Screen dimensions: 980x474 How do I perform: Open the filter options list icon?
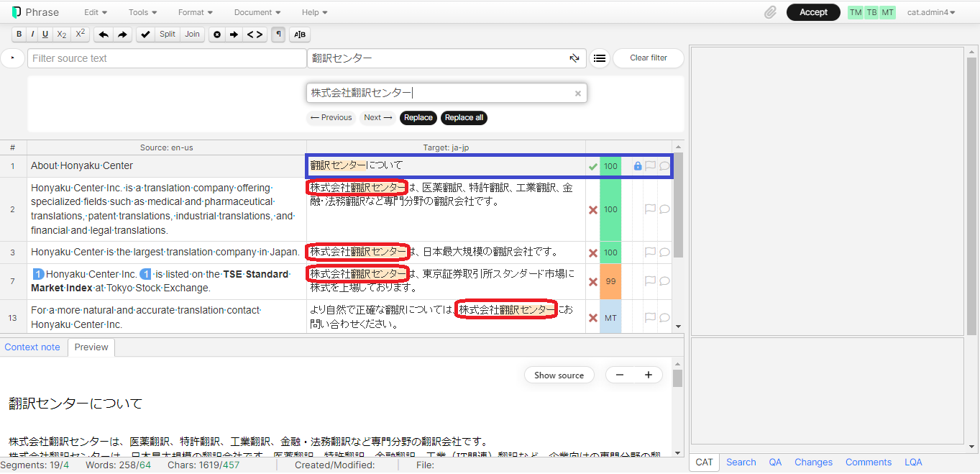pos(600,58)
